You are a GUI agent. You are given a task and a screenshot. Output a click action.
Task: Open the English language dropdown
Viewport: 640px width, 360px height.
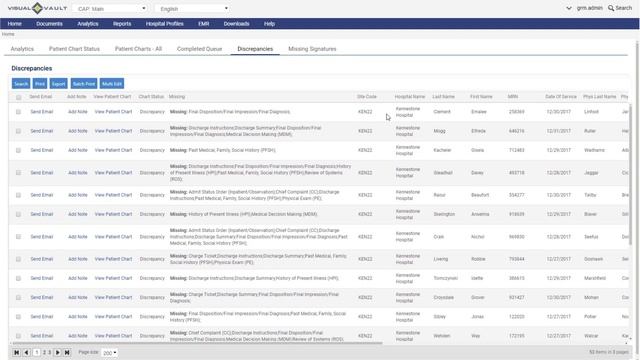tap(193, 9)
